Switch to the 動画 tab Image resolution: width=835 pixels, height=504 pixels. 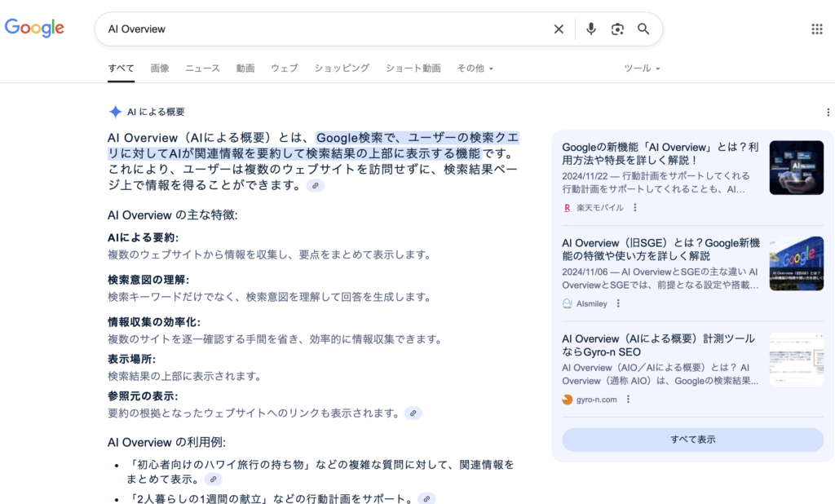245,69
